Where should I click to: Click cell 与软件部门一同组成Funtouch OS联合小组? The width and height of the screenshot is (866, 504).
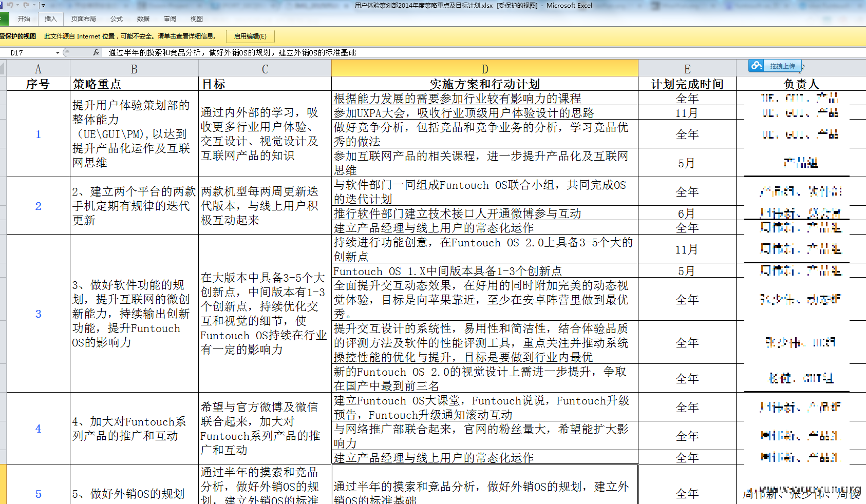click(485, 191)
